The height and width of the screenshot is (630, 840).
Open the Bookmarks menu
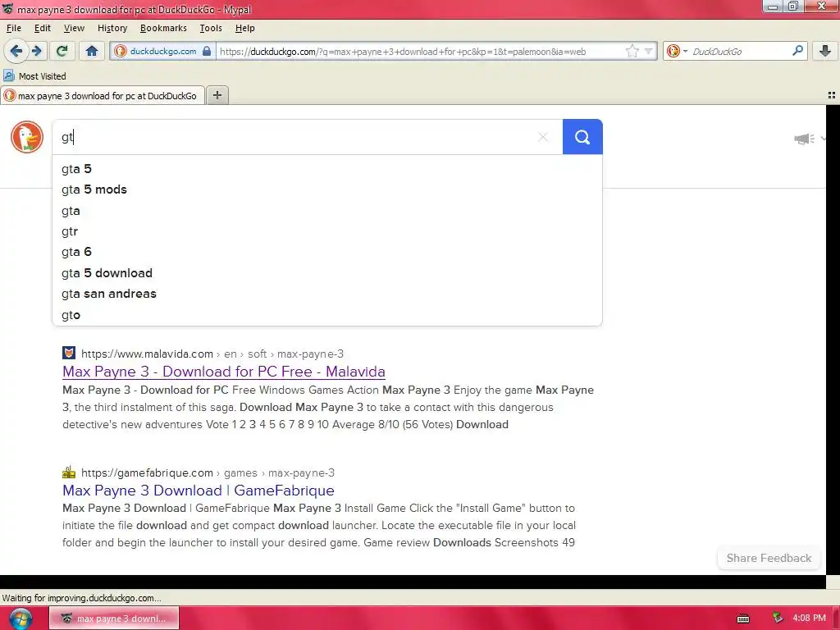pos(163,29)
